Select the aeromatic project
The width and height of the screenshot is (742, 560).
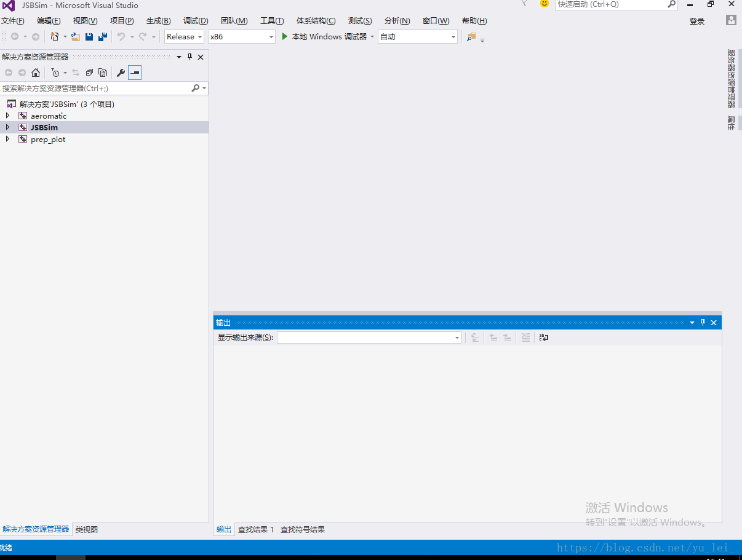coord(49,116)
